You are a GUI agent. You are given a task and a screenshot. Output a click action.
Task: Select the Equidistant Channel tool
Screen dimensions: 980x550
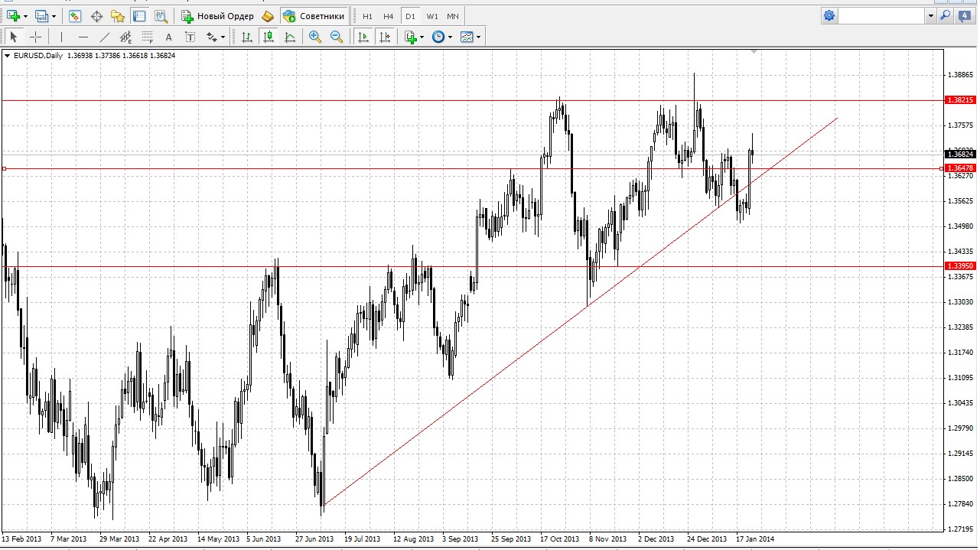[125, 37]
